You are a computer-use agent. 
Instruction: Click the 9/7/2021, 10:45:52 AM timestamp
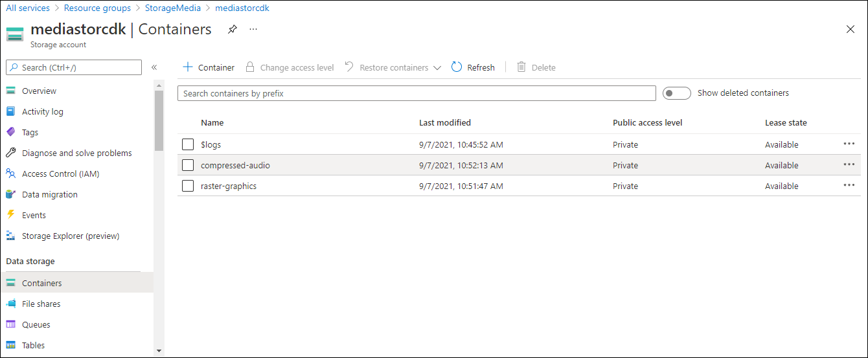[x=461, y=144]
